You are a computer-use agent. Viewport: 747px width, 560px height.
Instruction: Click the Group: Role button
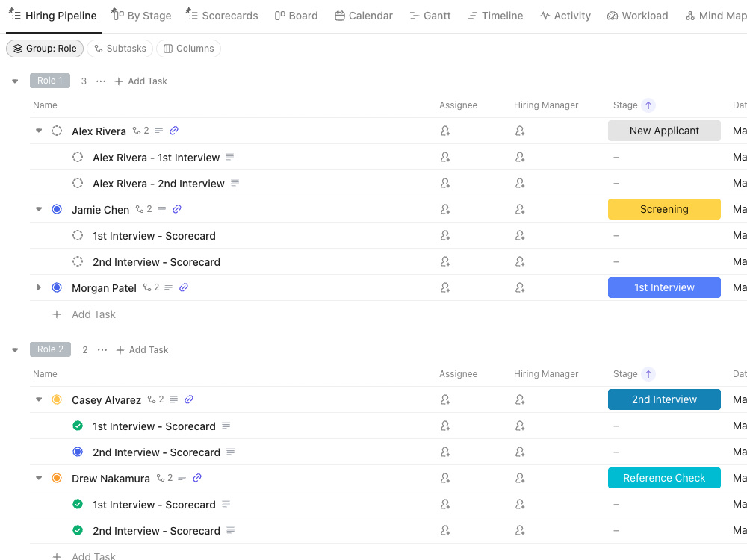45,49
